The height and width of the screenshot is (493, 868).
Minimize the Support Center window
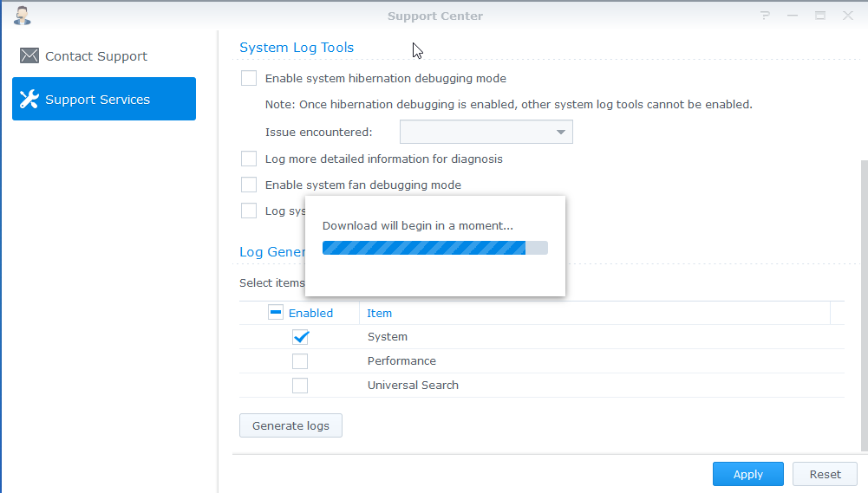(793, 16)
